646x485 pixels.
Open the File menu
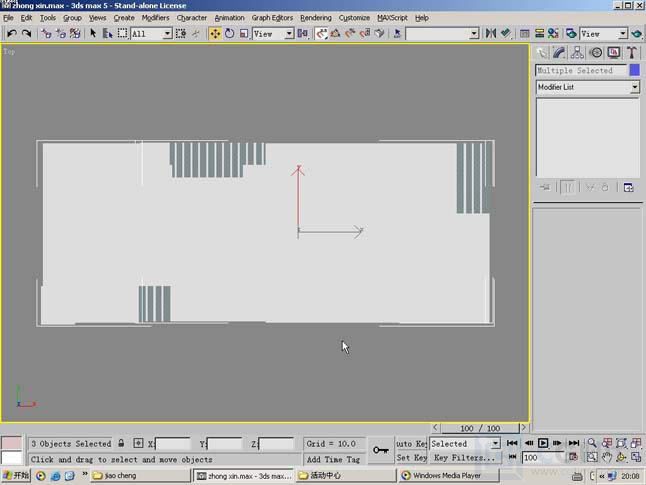point(8,18)
